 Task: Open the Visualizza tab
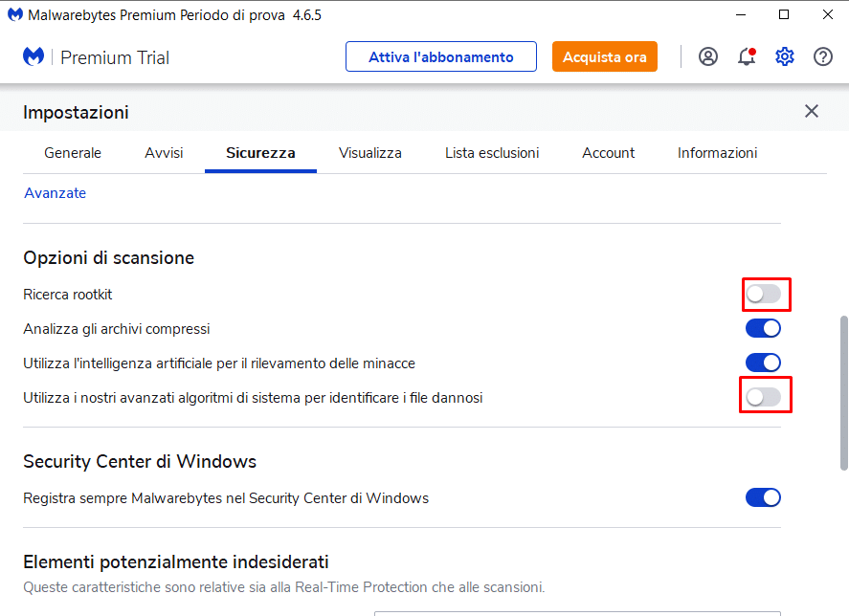pyautogui.click(x=370, y=153)
